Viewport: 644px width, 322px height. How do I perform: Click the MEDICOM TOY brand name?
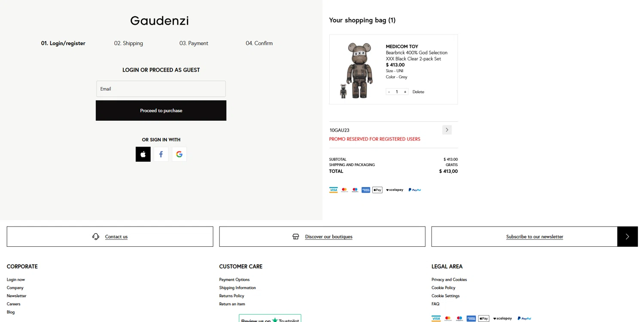[x=402, y=46]
